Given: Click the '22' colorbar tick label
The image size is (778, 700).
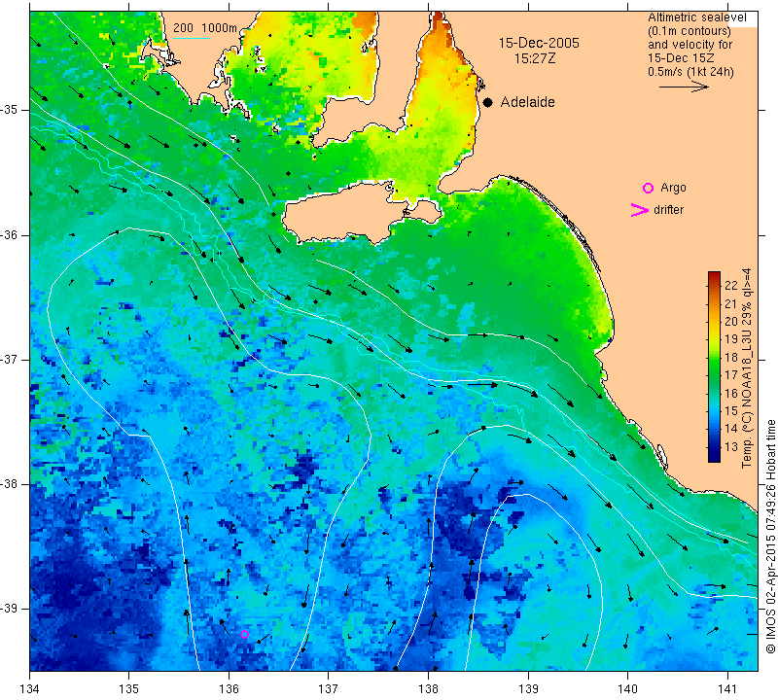Looking at the screenshot, I should (x=731, y=285).
